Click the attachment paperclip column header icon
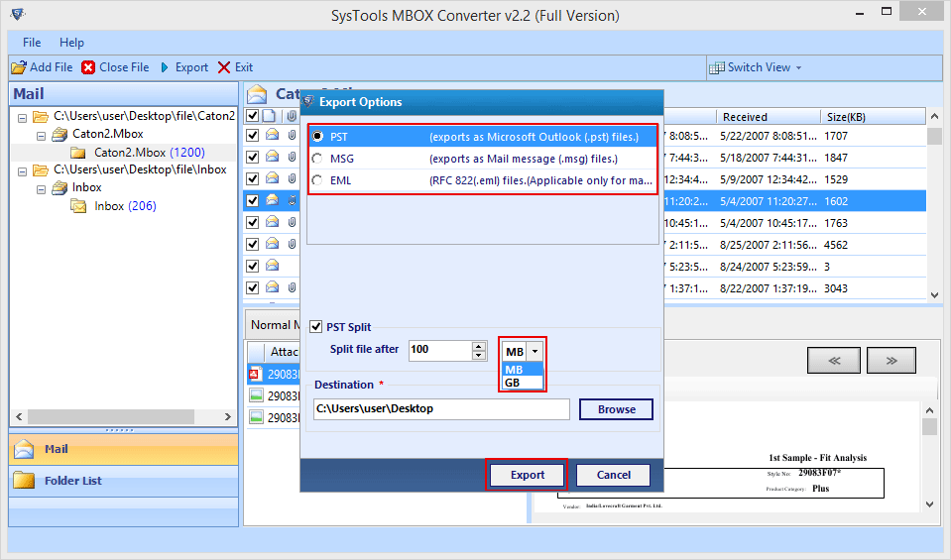The image size is (951, 560). pyautogui.click(x=292, y=116)
